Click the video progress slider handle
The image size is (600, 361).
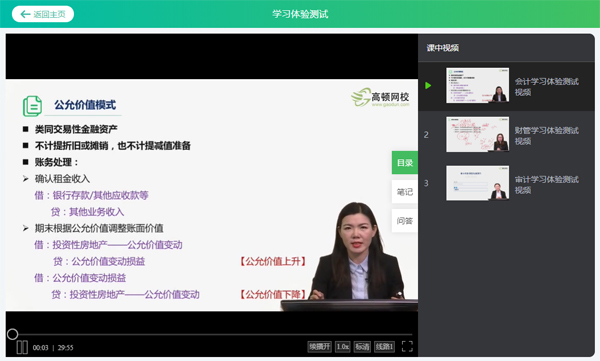click(12, 334)
